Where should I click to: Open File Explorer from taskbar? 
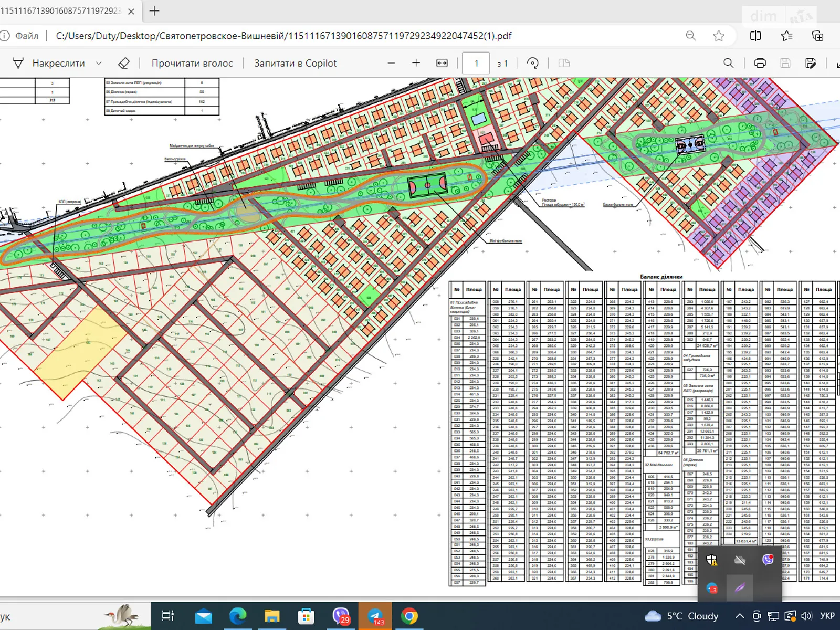coord(272,616)
